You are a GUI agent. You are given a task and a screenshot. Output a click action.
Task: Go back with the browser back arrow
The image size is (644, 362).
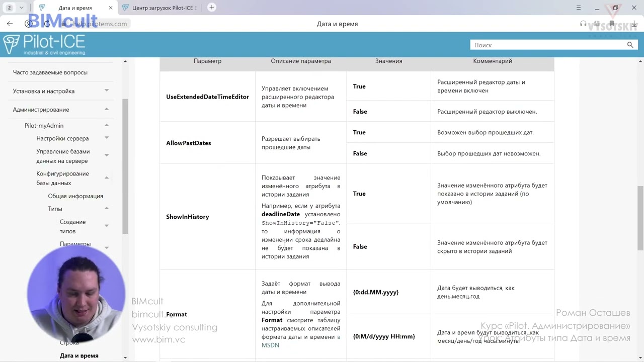click(10, 24)
